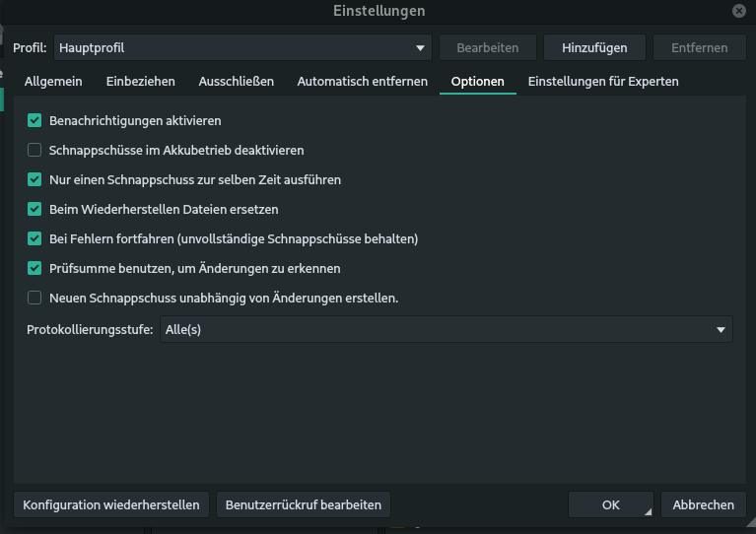
Task: Cancel with the Abbrechen button
Action: 704,504
